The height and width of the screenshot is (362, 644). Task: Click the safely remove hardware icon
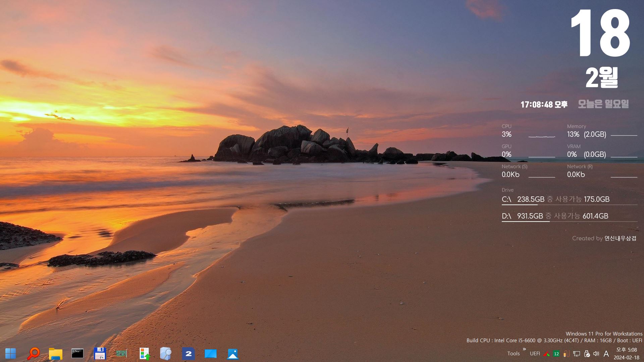click(587, 354)
